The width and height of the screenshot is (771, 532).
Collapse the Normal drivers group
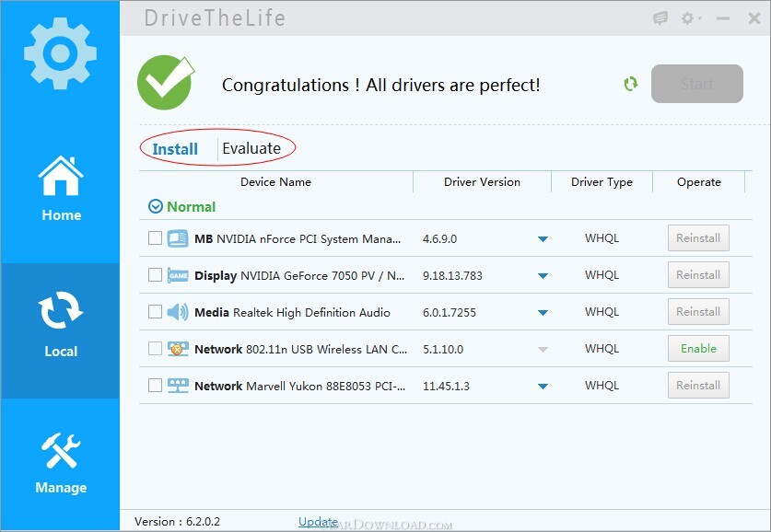click(156, 206)
